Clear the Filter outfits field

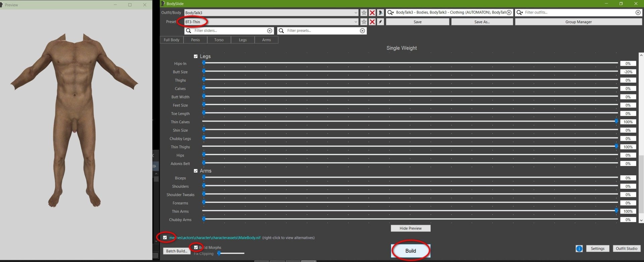pyautogui.click(x=638, y=12)
